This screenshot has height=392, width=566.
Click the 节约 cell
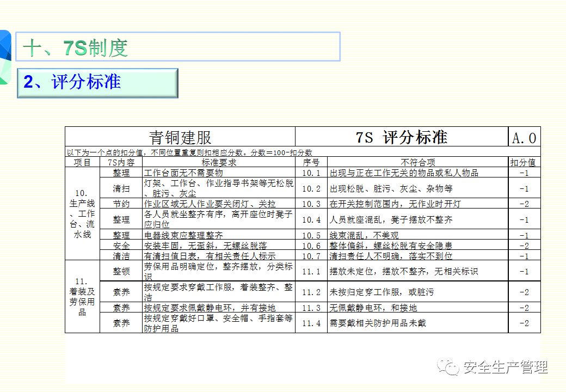coord(121,204)
